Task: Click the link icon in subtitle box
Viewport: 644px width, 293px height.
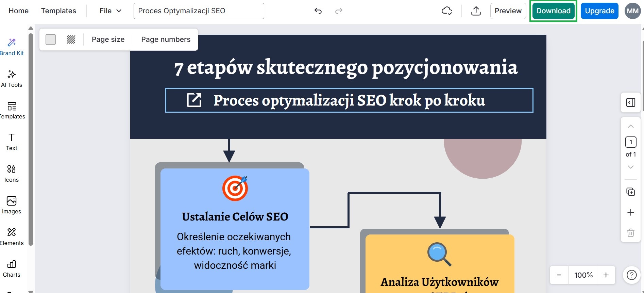Action: pos(194,100)
